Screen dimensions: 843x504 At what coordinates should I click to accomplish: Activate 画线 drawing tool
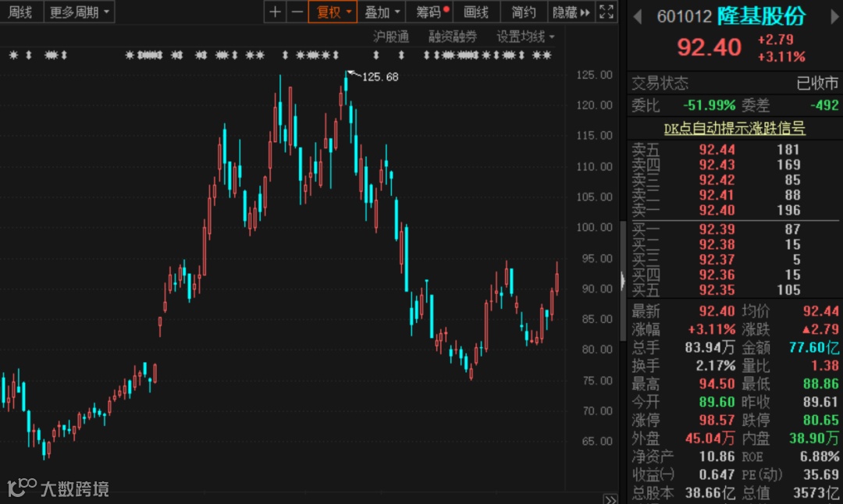click(x=476, y=12)
